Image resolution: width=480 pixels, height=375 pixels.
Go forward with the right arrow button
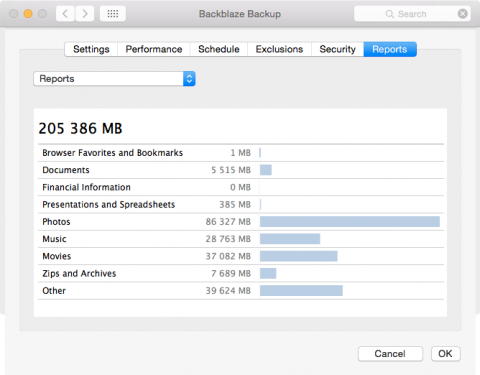85,14
